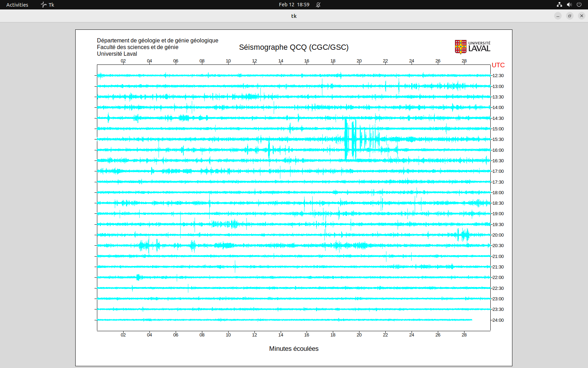
Task: Select the 15:30 time label
Action: 498,139
